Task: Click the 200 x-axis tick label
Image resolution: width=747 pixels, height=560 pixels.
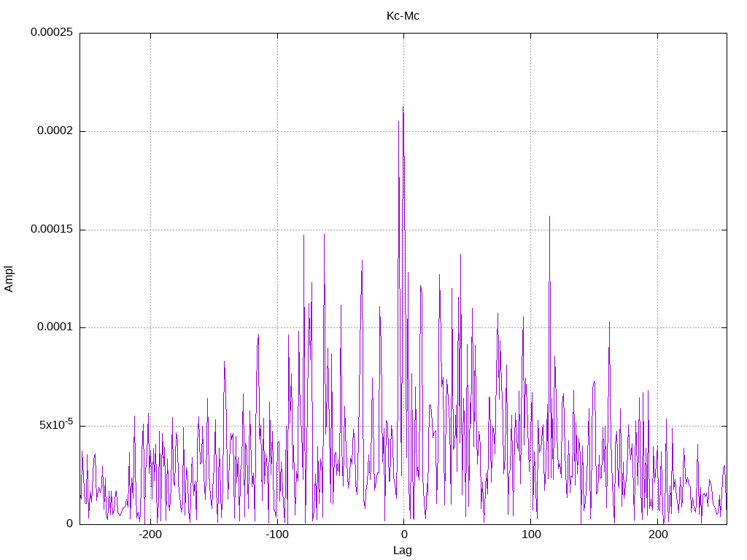Action: tap(658, 534)
